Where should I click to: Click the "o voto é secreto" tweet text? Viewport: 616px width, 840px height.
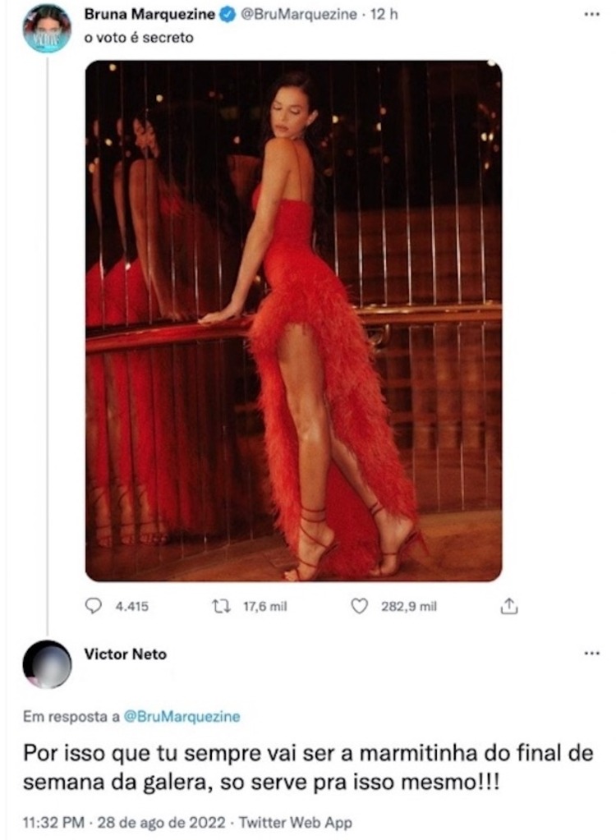140,38
